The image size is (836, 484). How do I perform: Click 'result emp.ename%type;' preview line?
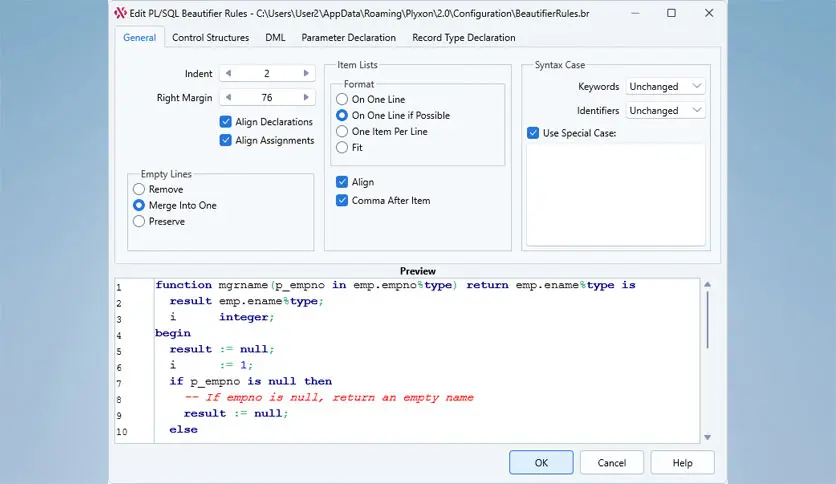click(x=246, y=301)
